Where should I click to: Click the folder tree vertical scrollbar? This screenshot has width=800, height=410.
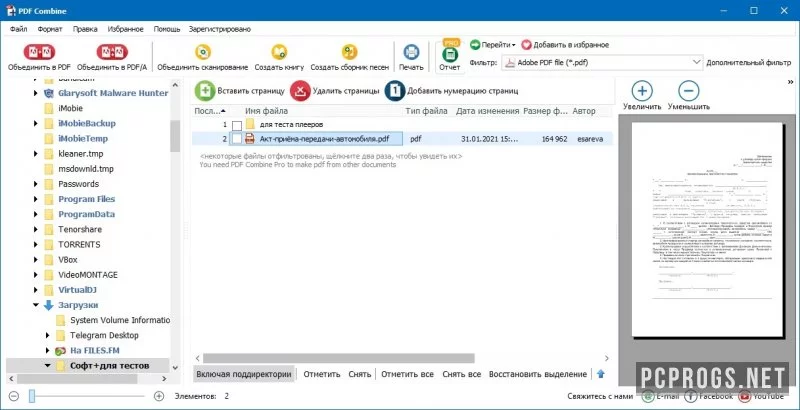coord(175,136)
